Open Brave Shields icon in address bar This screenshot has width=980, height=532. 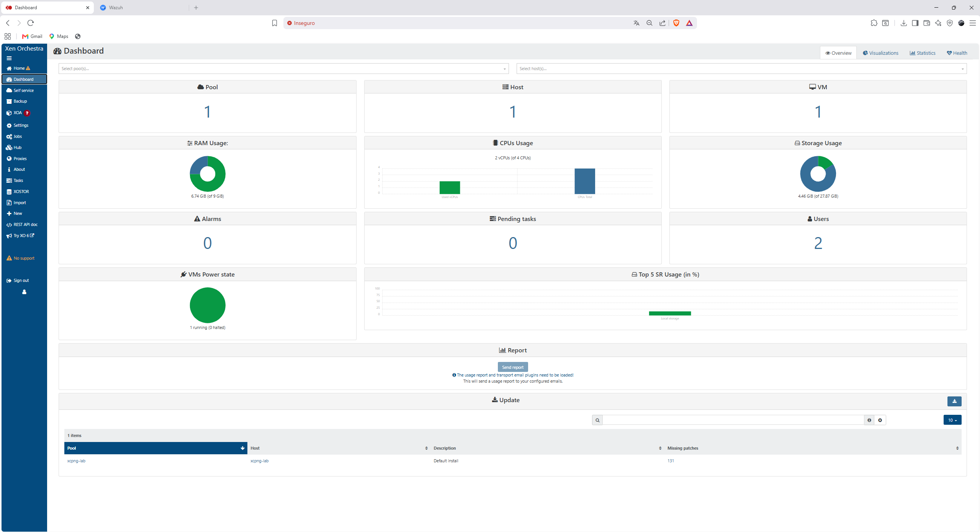pyautogui.click(x=676, y=23)
